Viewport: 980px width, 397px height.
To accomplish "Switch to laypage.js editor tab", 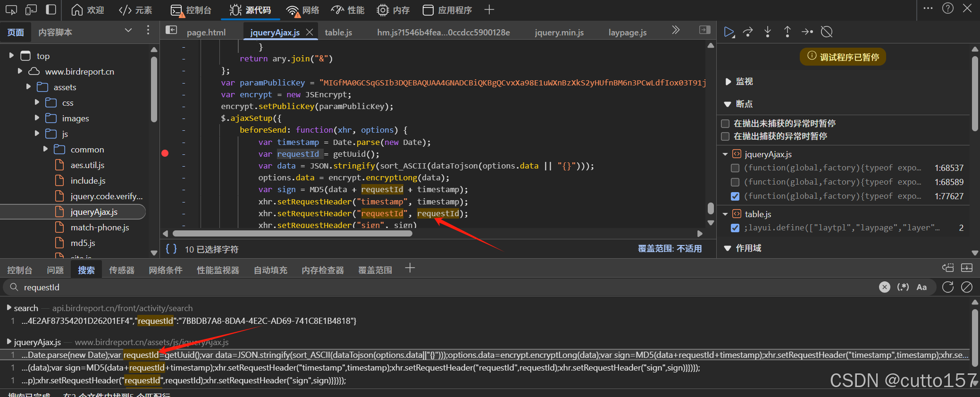I will 628,32.
